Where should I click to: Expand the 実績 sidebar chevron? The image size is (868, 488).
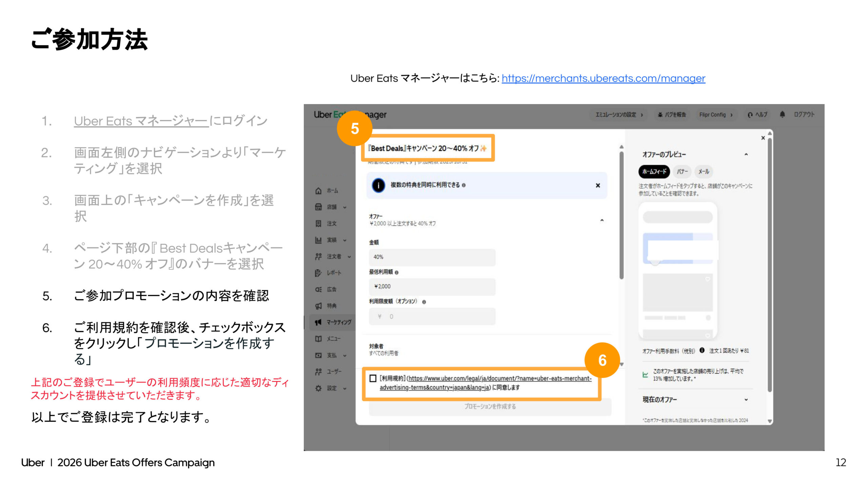[345, 240]
